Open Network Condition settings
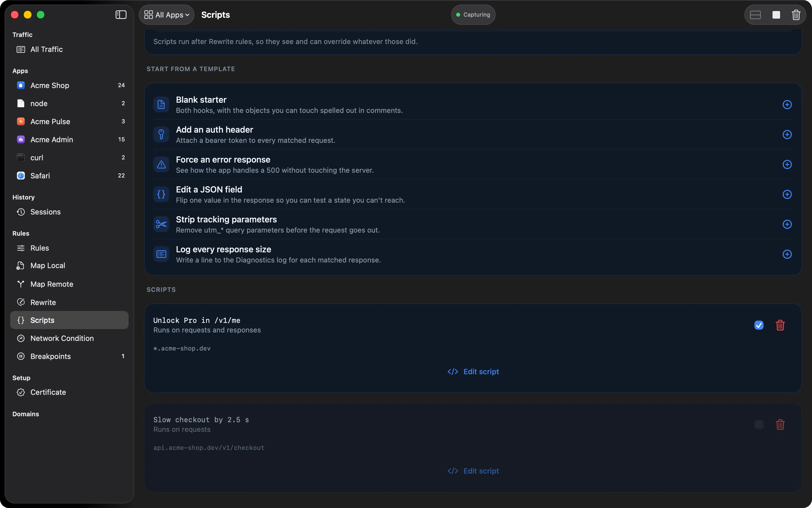The image size is (812, 508). [x=69, y=338]
